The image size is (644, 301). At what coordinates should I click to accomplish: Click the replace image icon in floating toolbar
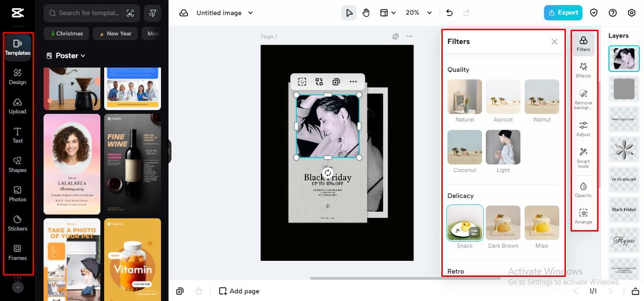coord(319,81)
